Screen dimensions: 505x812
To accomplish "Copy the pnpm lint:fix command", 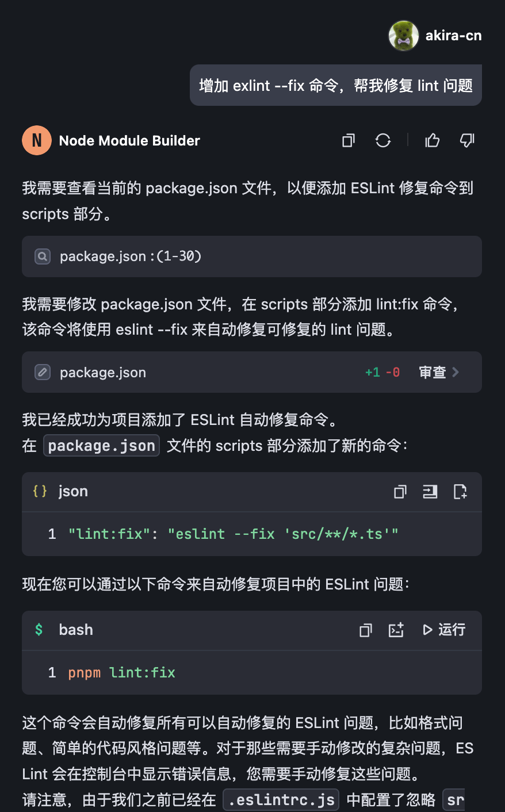I will click(x=365, y=630).
